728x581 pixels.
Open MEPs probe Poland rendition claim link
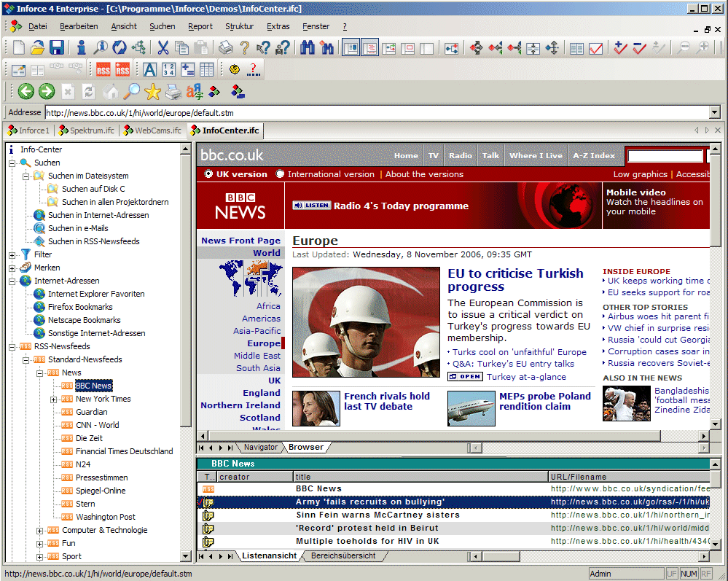[x=544, y=401]
